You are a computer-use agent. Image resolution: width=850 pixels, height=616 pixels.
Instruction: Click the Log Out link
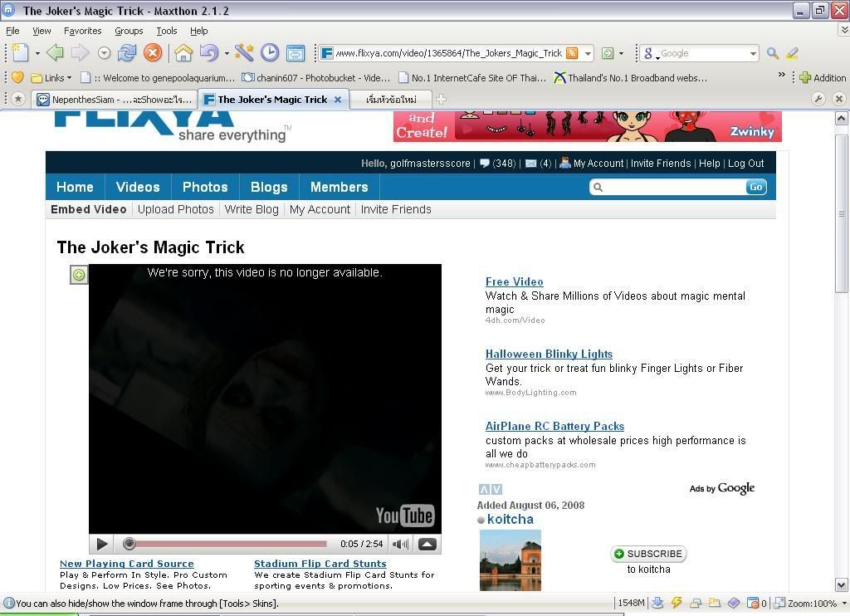click(745, 164)
